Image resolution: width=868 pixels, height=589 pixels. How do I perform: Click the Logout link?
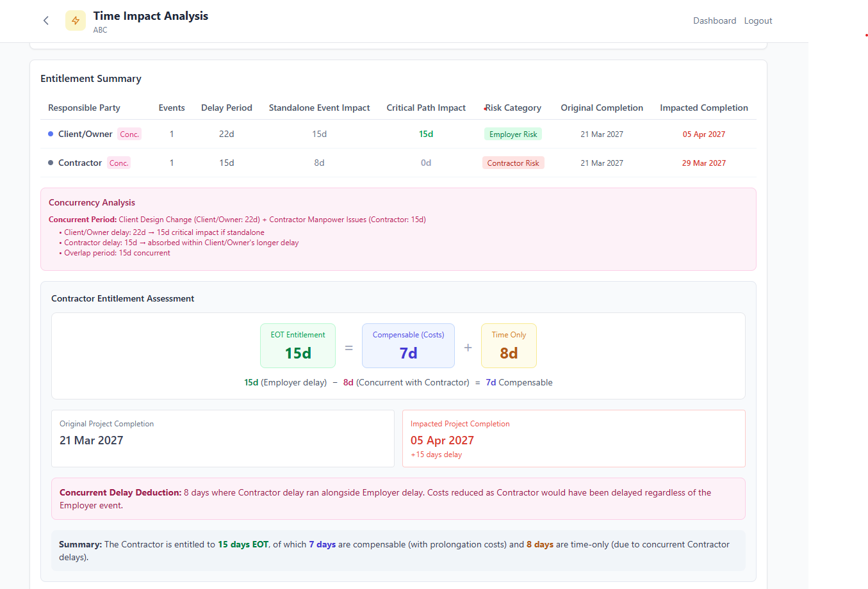tap(758, 20)
